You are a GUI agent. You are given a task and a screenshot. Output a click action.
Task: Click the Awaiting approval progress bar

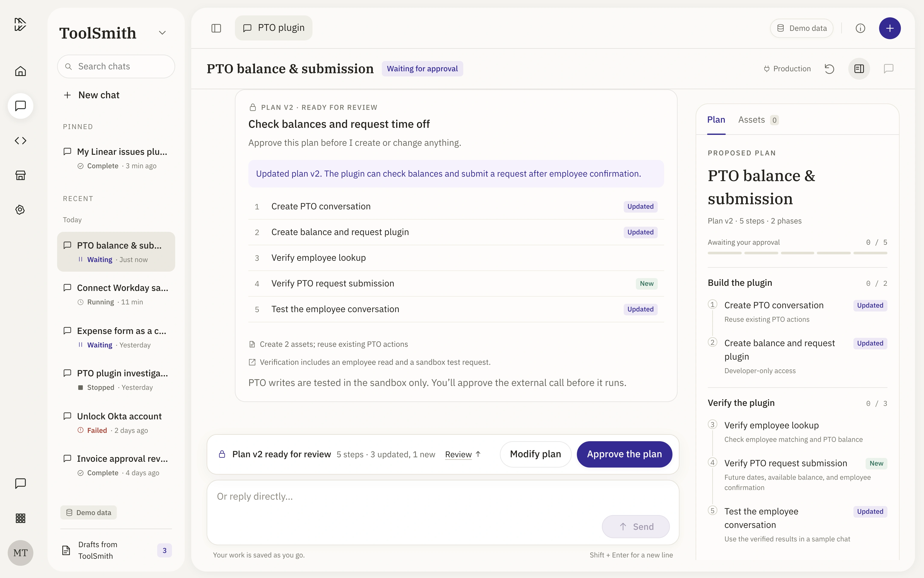[797, 253]
